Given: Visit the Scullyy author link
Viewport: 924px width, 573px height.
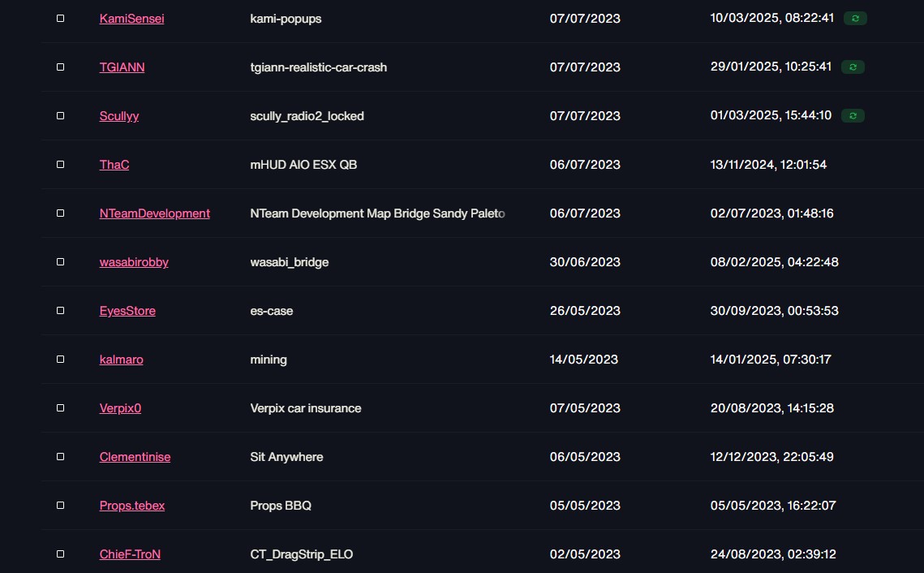Looking at the screenshot, I should pyautogui.click(x=119, y=116).
